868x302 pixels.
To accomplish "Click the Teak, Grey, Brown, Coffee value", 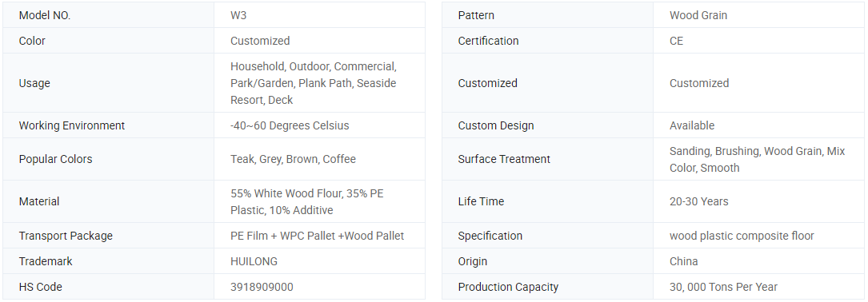I will pyautogui.click(x=293, y=159).
